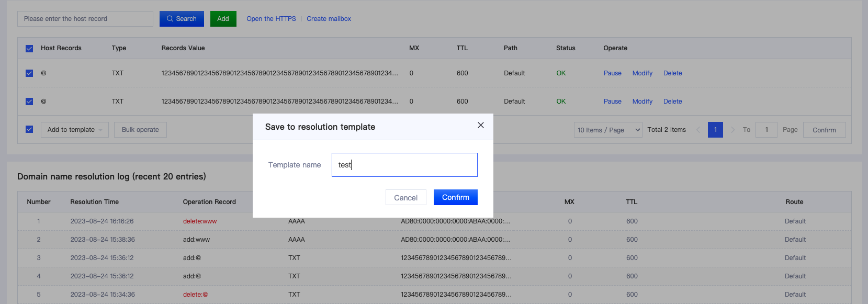Click the Records Value column header

pyautogui.click(x=183, y=48)
